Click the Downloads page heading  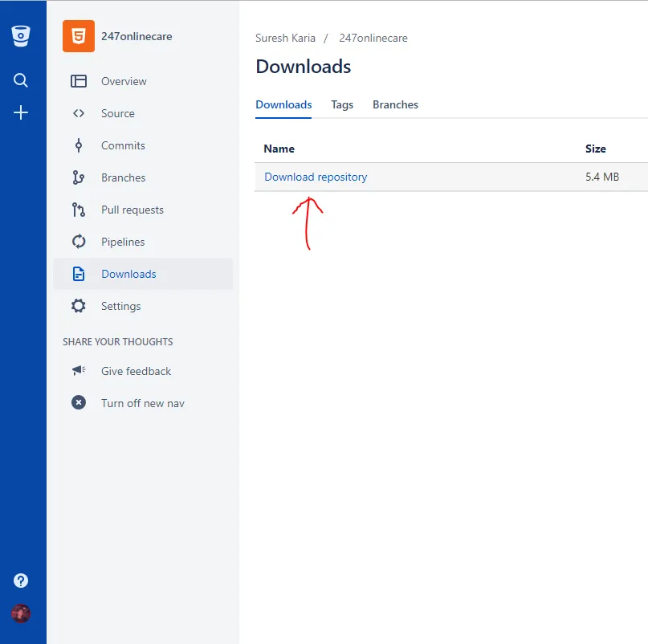[303, 67]
